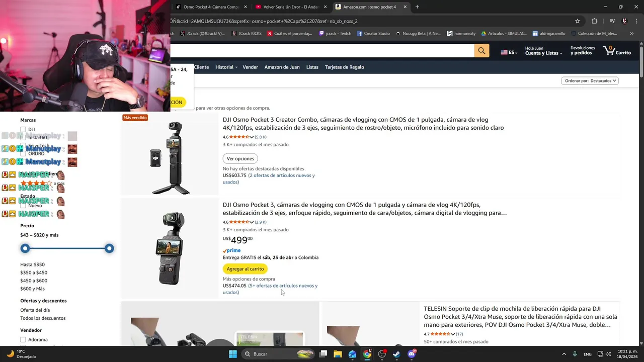
Task: Open Discord from the taskbar
Action: tap(412, 354)
